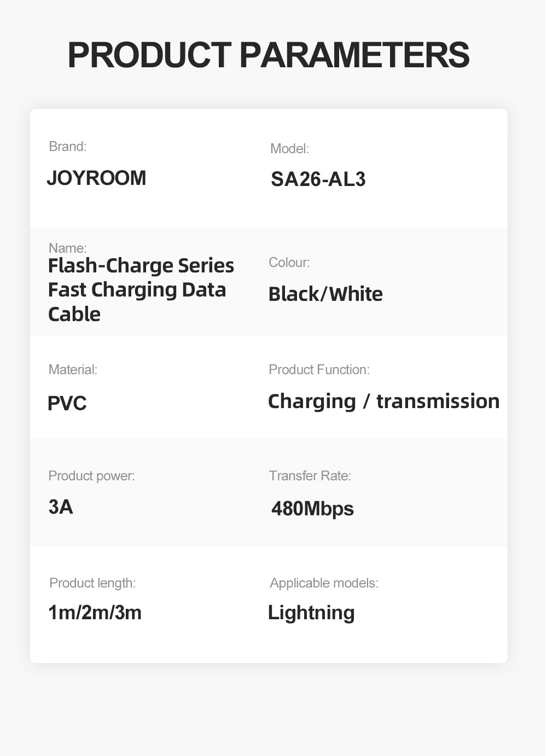Screen dimensions: 547x756
Task: Select the SA26-AL3 model number
Action: 318,179
